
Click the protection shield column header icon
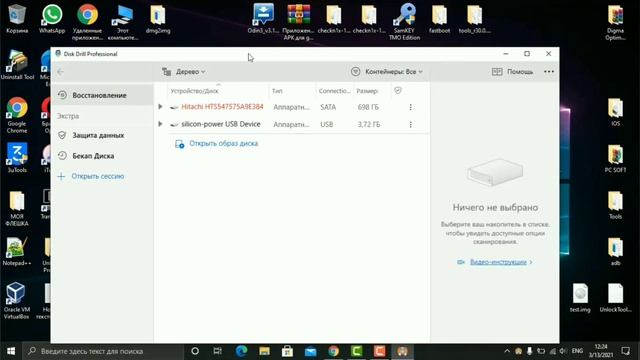(x=398, y=91)
